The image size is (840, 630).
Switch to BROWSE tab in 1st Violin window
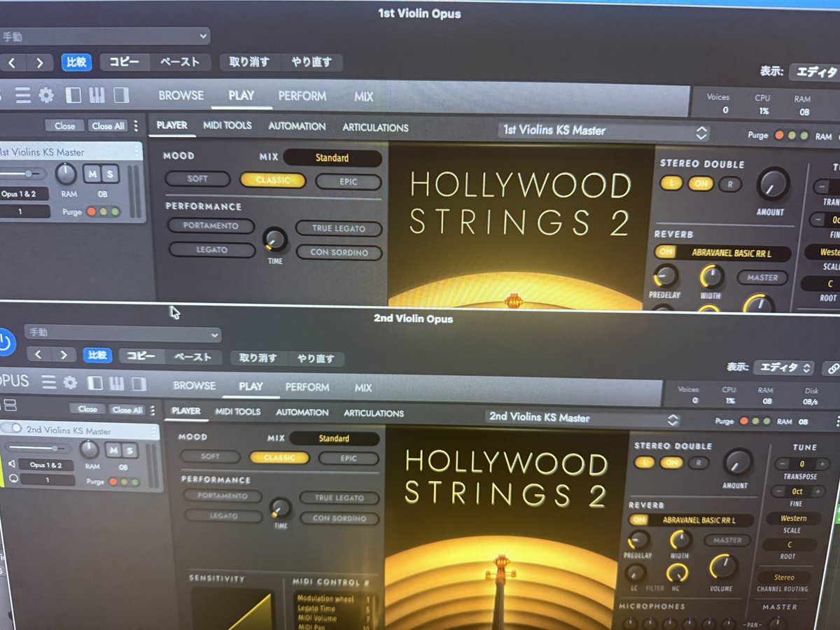click(181, 96)
